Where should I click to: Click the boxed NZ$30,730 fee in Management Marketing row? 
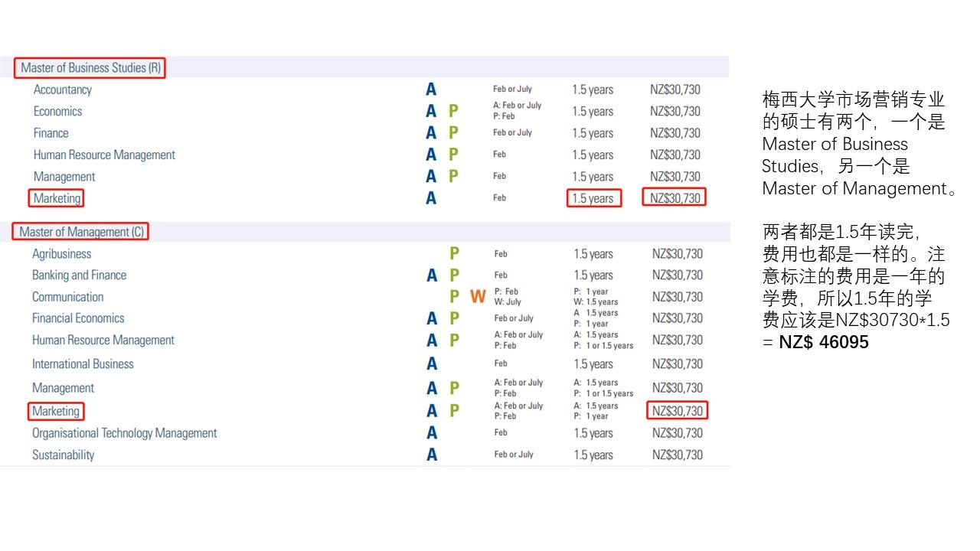click(677, 411)
